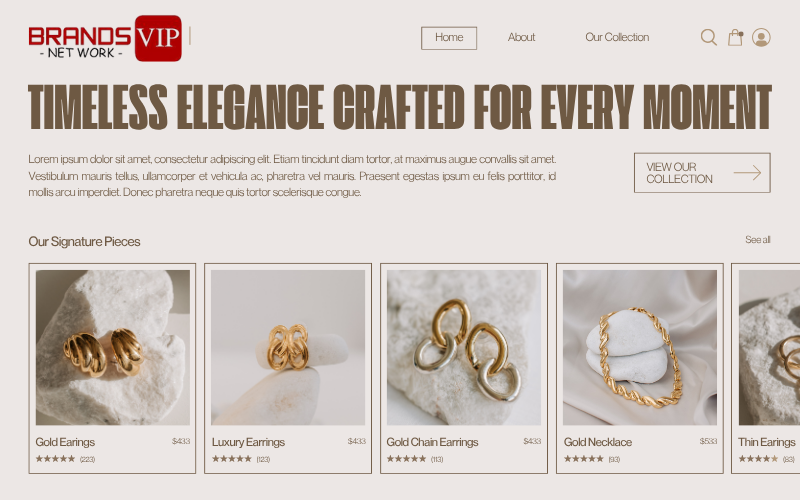Open the About page link

tap(521, 37)
